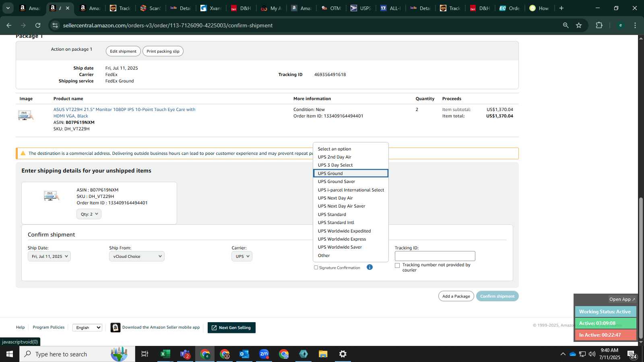Image resolution: width=644 pixels, height=362 pixels.
Task: Close the active Amazon tab
Action: (68, 8)
